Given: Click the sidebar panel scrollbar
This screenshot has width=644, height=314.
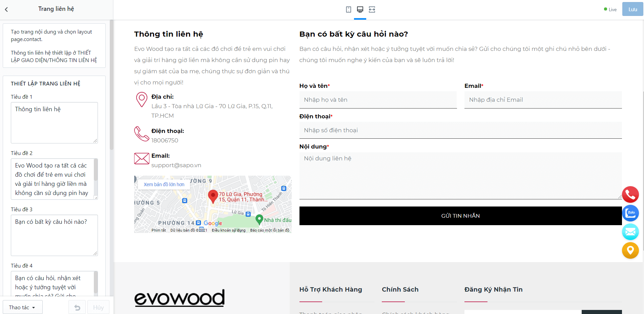Looking at the screenshot, I should click(111, 85).
